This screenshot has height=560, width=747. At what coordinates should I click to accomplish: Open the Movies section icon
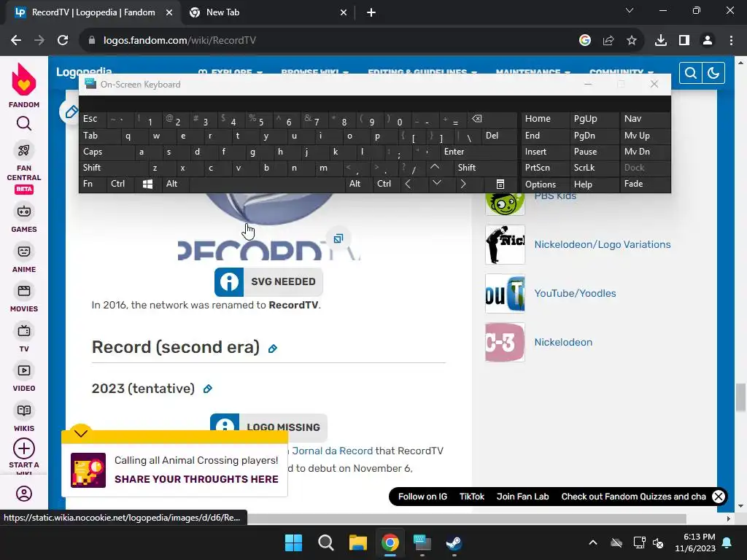[x=24, y=291]
